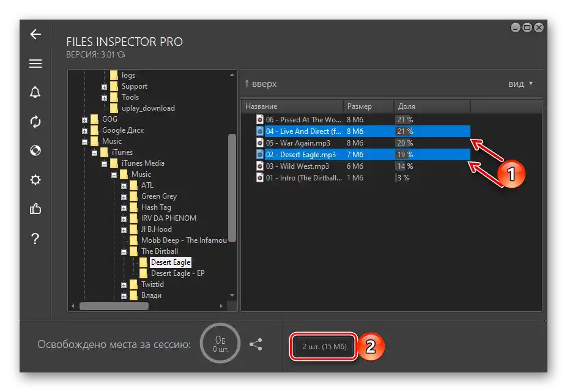Sort by Доля column header
The image size is (567, 392).
(x=432, y=106)
